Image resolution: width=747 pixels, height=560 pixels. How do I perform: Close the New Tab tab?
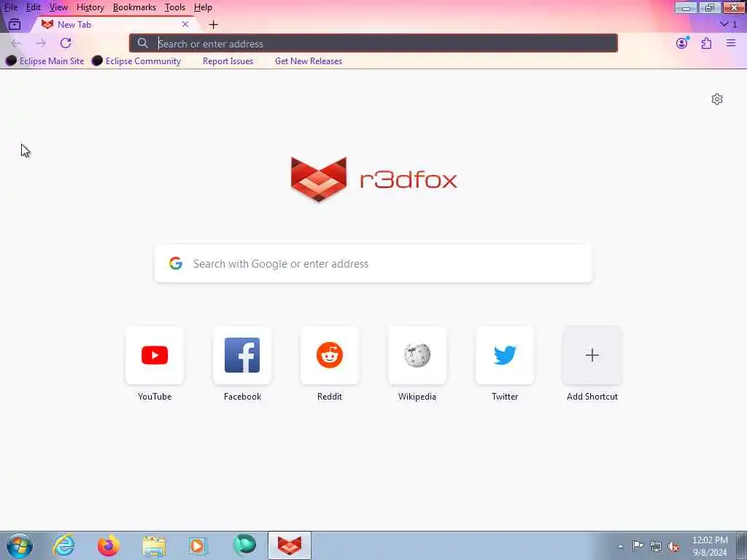[185, 24]
